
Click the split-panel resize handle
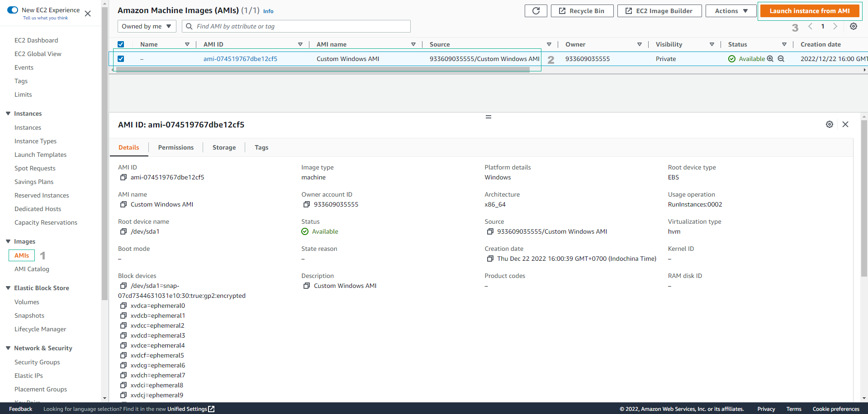[489, 117]
